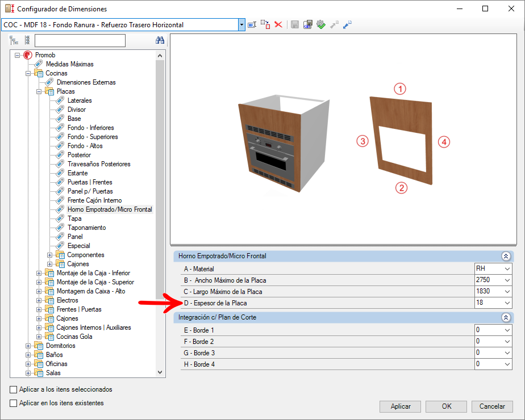Viewport: 525px width, 420px height.
Task: Select Frente Cajón Interno
Action: click(95, 200)
